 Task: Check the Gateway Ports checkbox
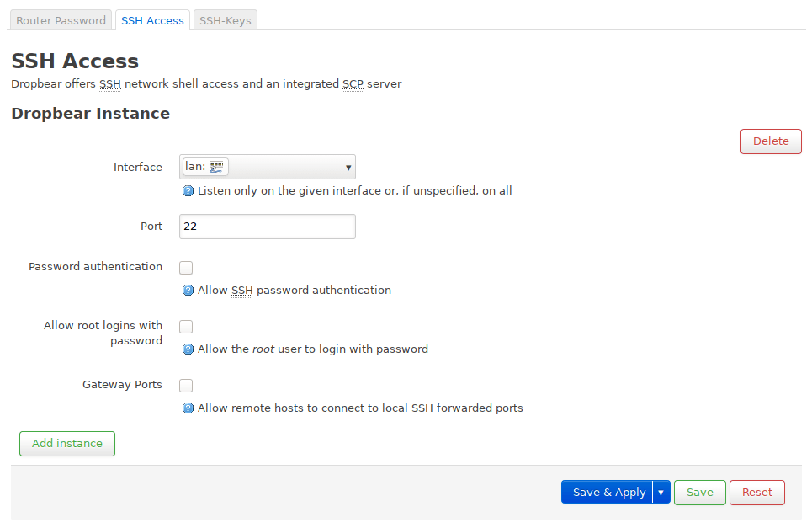click(x=186, y=386)
